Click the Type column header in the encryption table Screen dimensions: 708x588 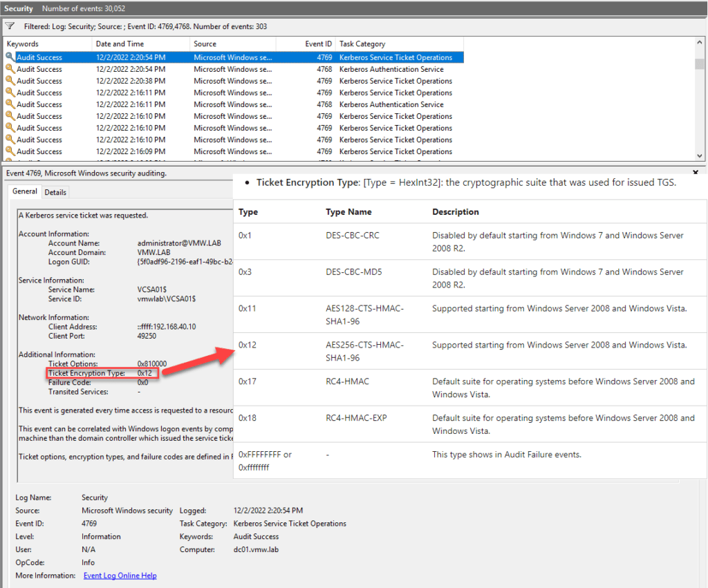point(248,211)
